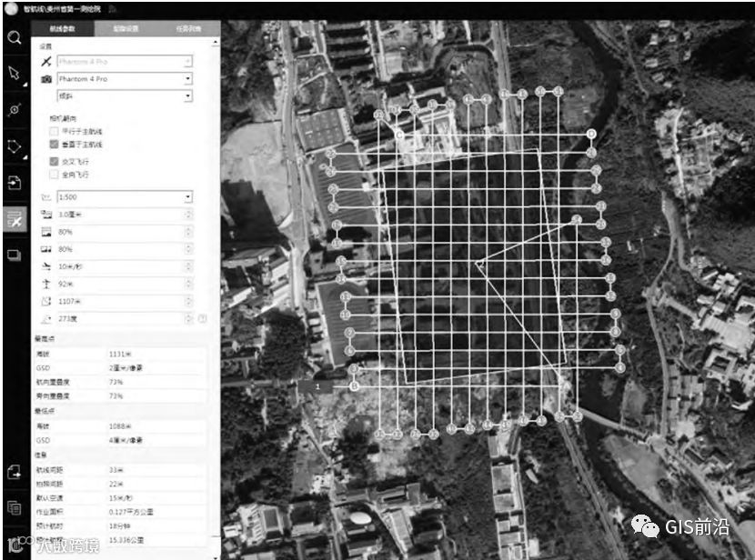Select the polygon area drawing tool
Viewport: 755px width, 560px height.
tap(15, 146)
